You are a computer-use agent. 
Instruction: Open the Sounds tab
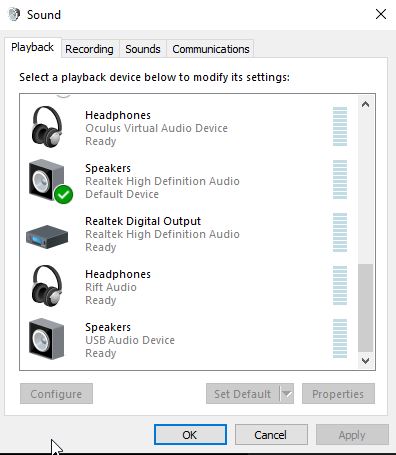coord(143,49)
